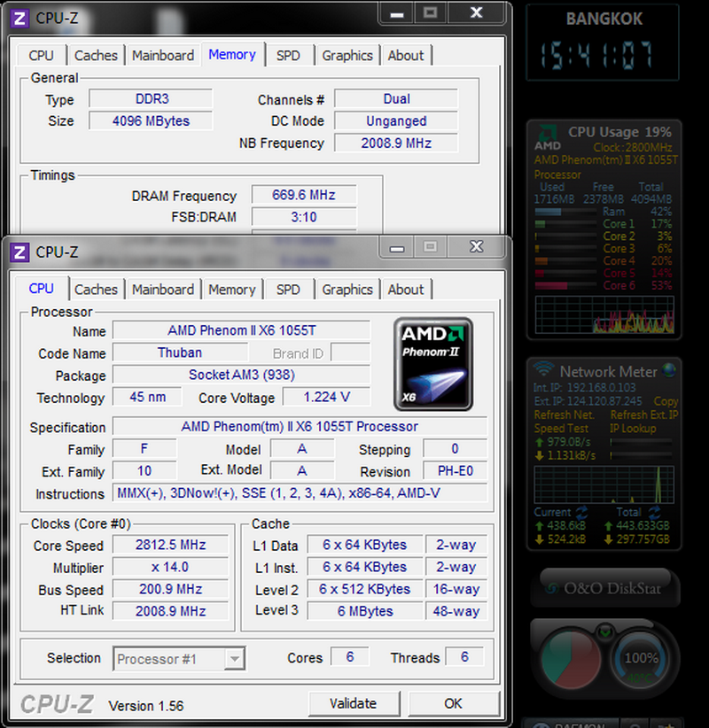Select the CPU tab in the front CPU window
The width and height of the screenshot is (709, 728).
click(42, 289)
